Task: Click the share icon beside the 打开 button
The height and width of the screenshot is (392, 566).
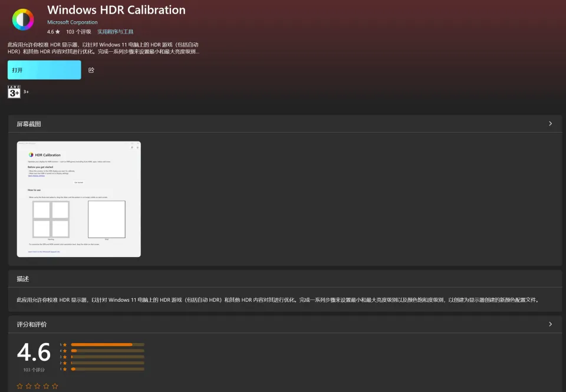Action: point(91,70)
